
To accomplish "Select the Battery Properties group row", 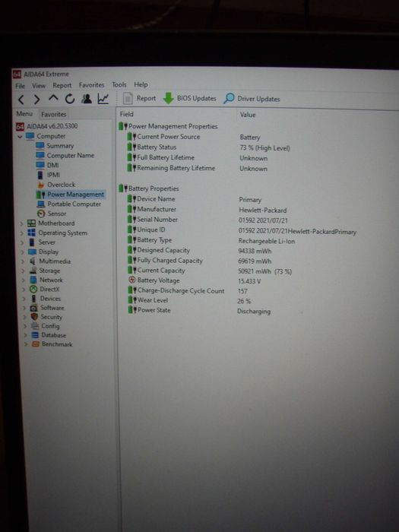I will pos(149,188).
